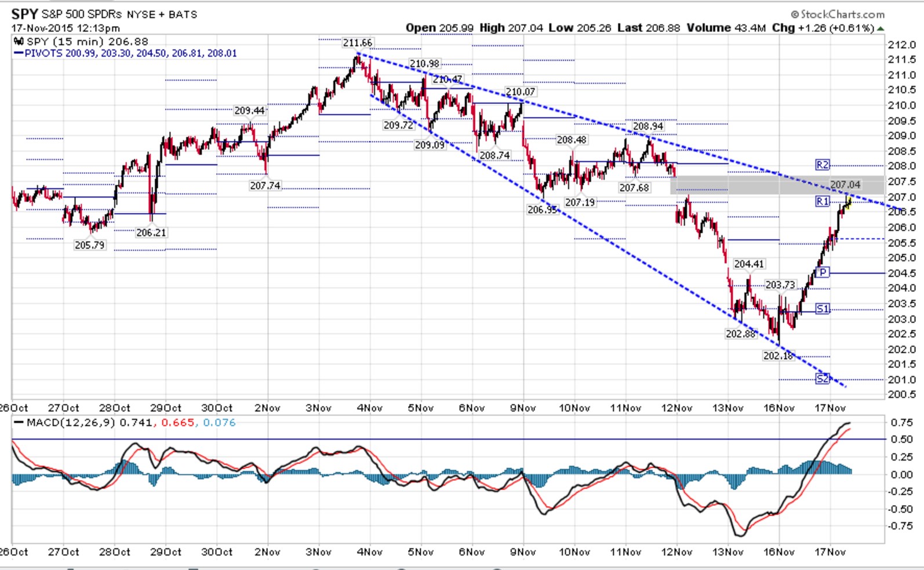924x570 pixels.
Task: Select the S1 pivot label box
Action: tap(822, 309)
